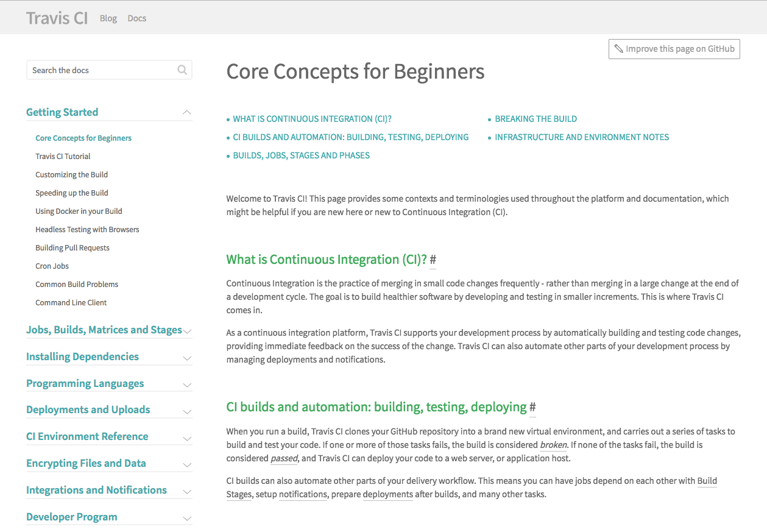Open Speeding up the Build sidebar entry
The height and width of the screenshot is (532, 767).
pos(72,193)
